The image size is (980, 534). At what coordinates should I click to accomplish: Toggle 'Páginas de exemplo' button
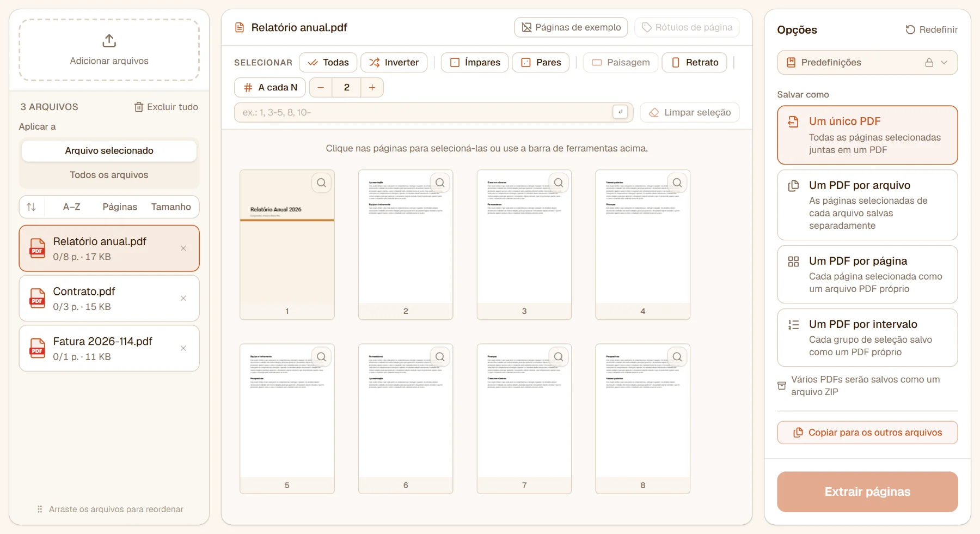click(571, 27)
